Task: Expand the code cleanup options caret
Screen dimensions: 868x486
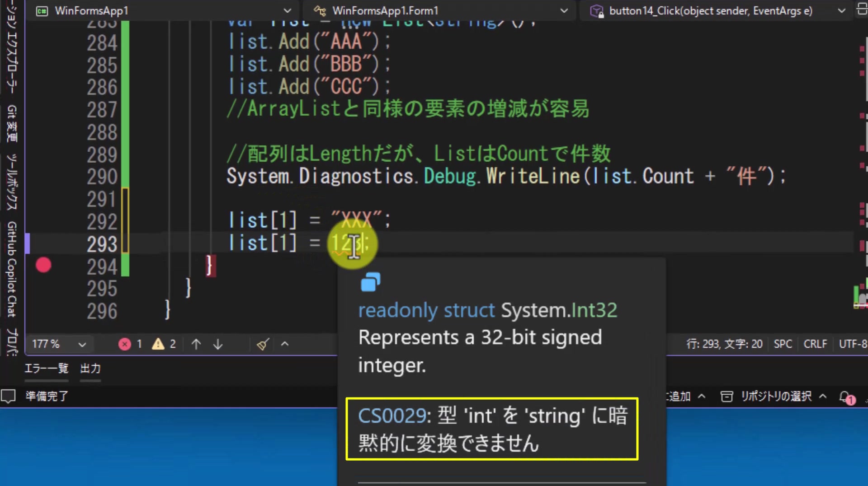Action: pos(285,344)
